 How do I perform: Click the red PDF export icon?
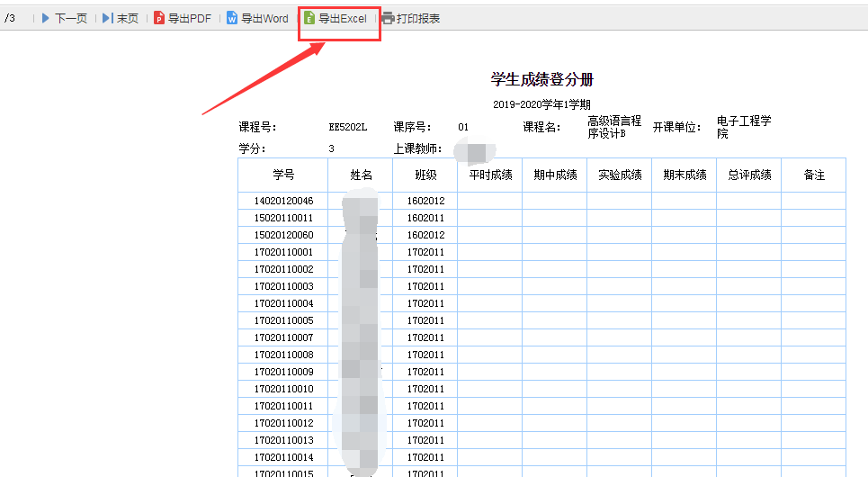159,18
